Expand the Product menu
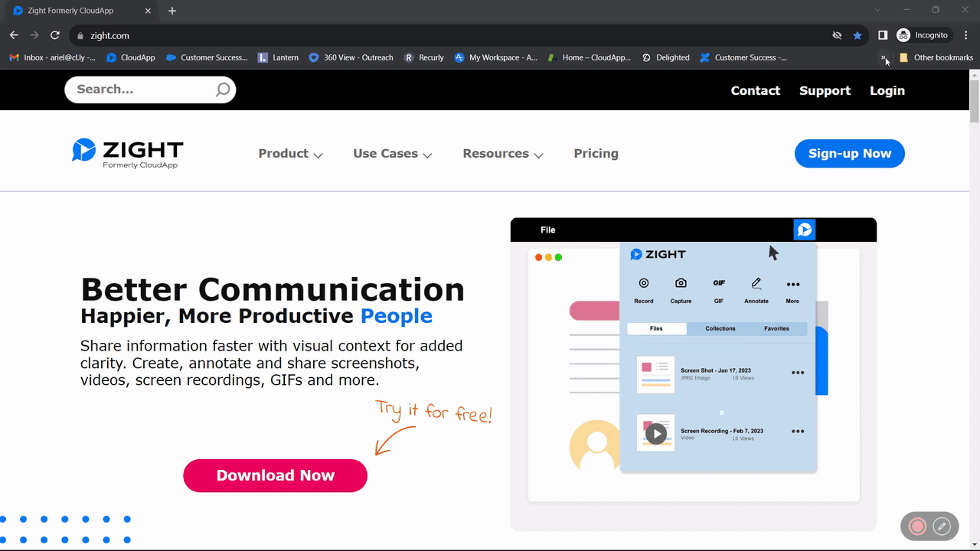Image resolution: width=980 pixels, height=551 pixels. click(290, 154)
